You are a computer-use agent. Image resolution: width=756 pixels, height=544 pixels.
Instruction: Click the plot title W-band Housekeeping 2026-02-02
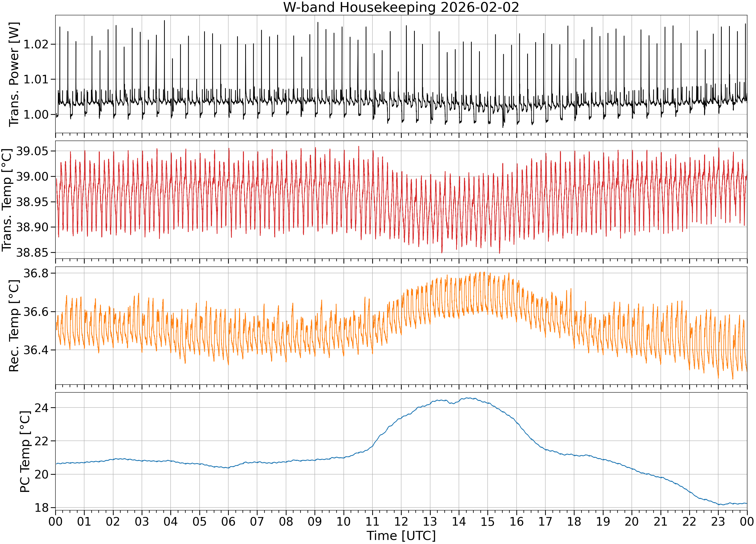401,7
